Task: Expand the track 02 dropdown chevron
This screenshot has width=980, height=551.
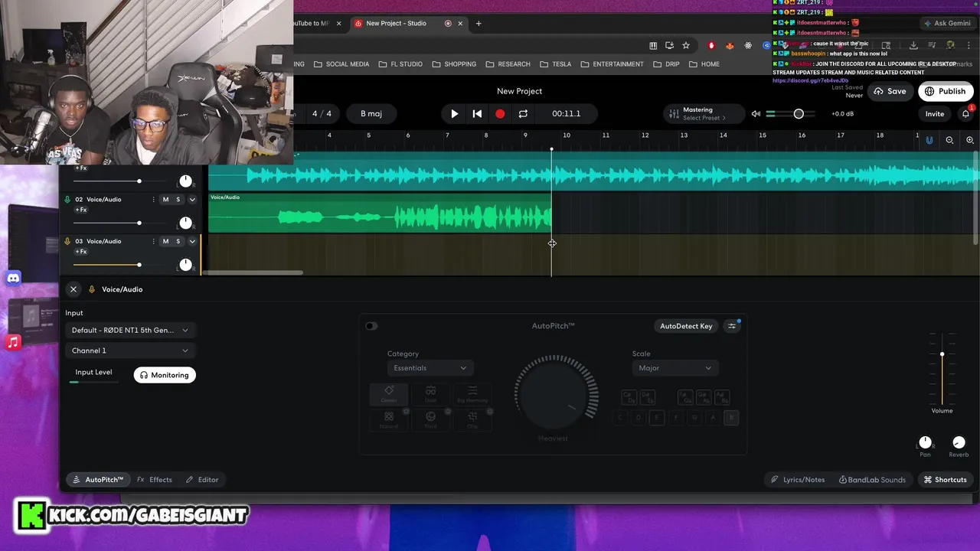Action: tap(192, 200)
